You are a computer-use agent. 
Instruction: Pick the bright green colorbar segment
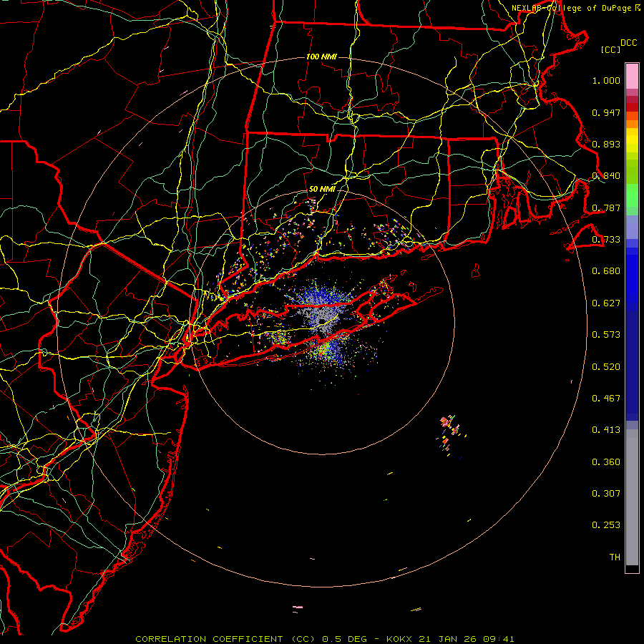pyautogui.click(x=632, y=195)
